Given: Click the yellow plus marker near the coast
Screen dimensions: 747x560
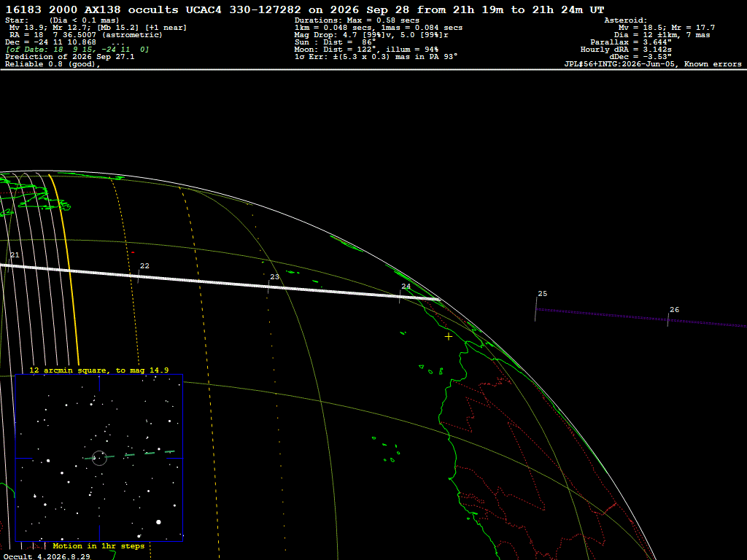Looking at the screenshot, I should [449, 337].
